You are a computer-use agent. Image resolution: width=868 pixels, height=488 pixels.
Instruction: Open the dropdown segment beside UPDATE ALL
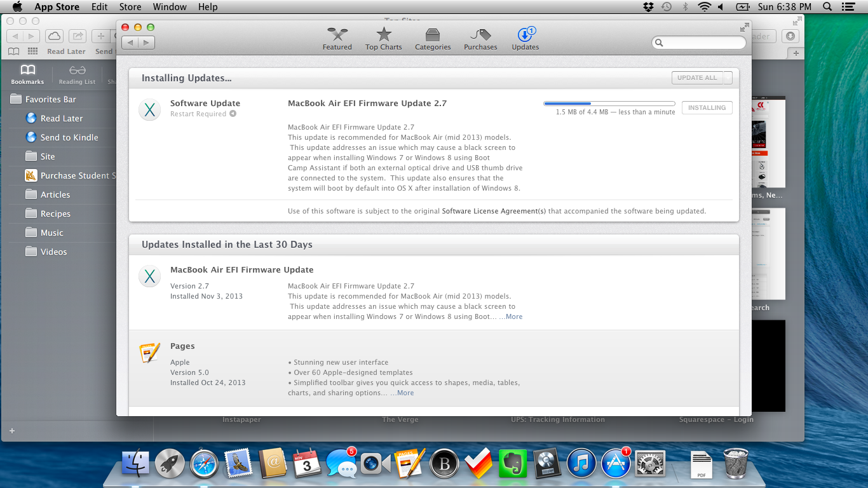click(728, 78)
